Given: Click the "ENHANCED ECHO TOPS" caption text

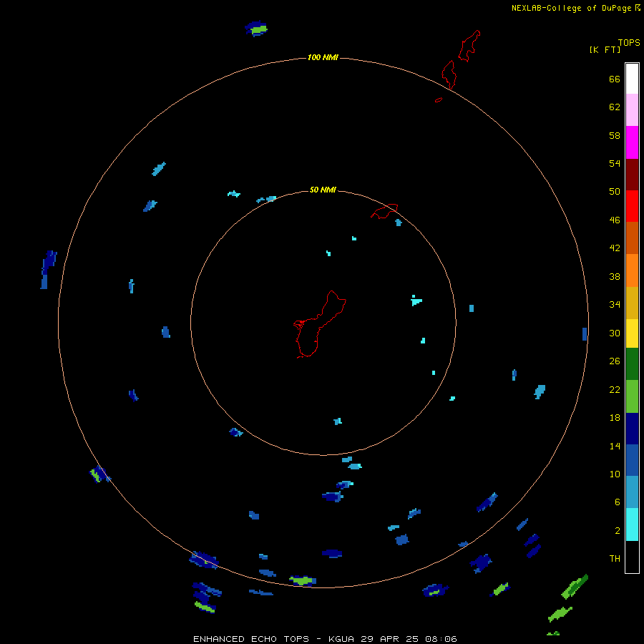Looking at the screenshot, I should 251,639.
